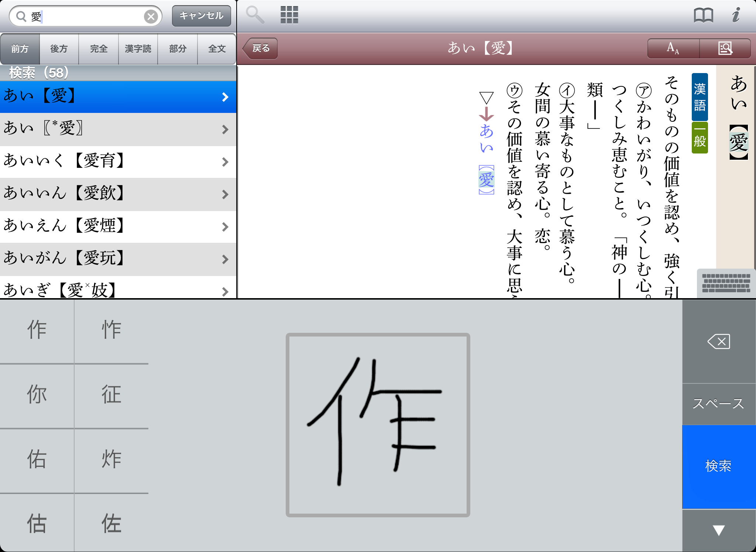Open the grid menu icon

(289, 15)
